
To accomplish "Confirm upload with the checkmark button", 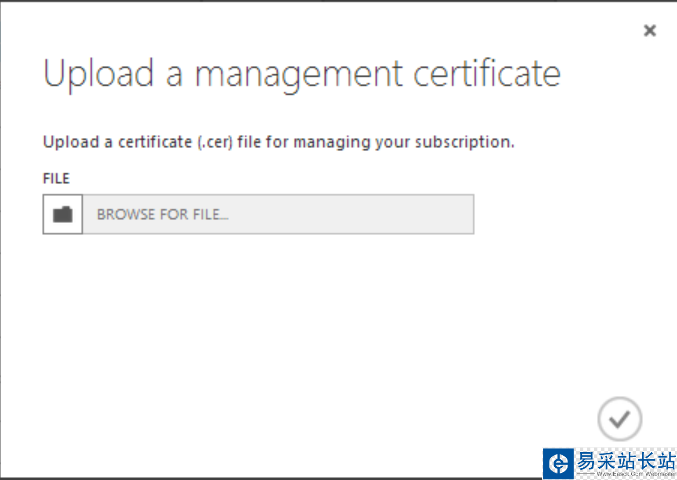I will pyautogui.click(x=619, y=419).
